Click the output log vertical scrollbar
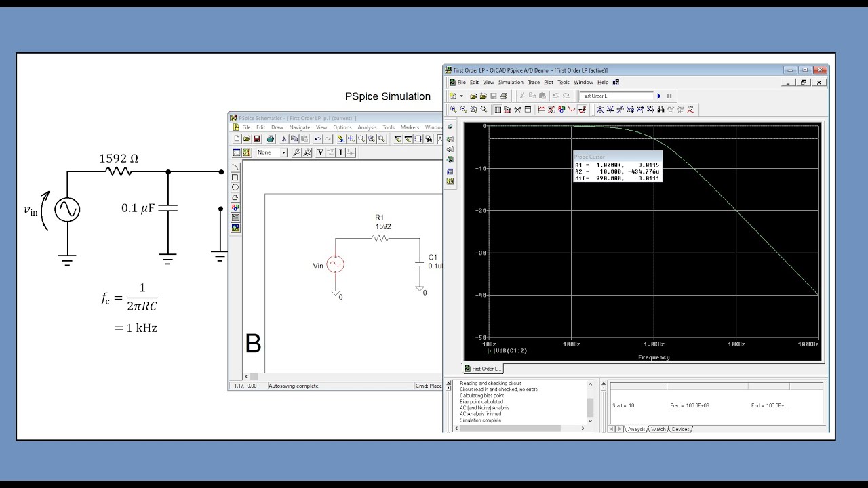868x488 pixels. (590, 404)
